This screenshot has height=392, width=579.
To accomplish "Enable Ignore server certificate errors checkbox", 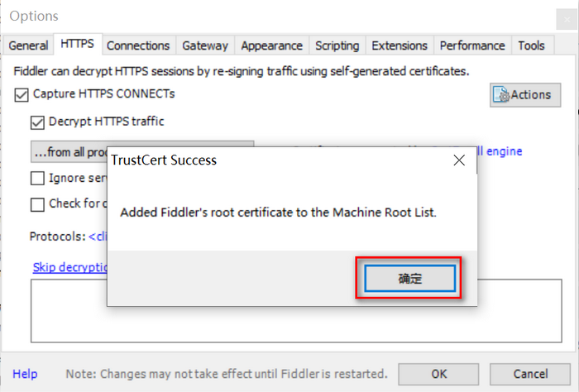I will 37,178.
